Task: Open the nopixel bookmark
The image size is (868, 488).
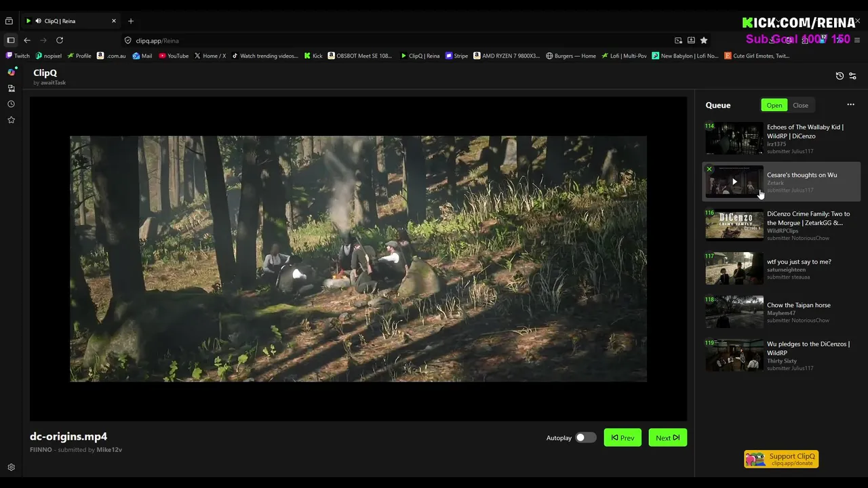Action: 48,56
